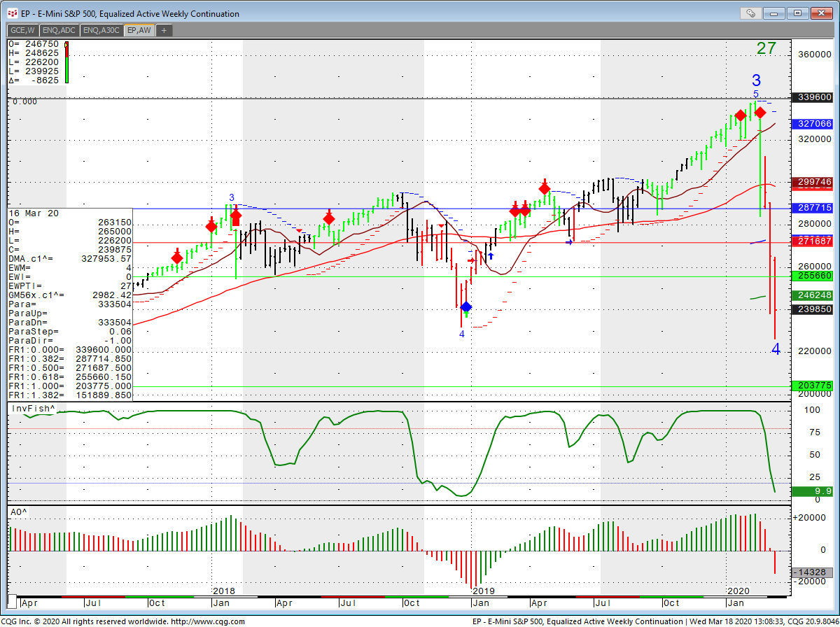Maximize the chart window
The height and width of the screenshot is (627, 840).
797,13
